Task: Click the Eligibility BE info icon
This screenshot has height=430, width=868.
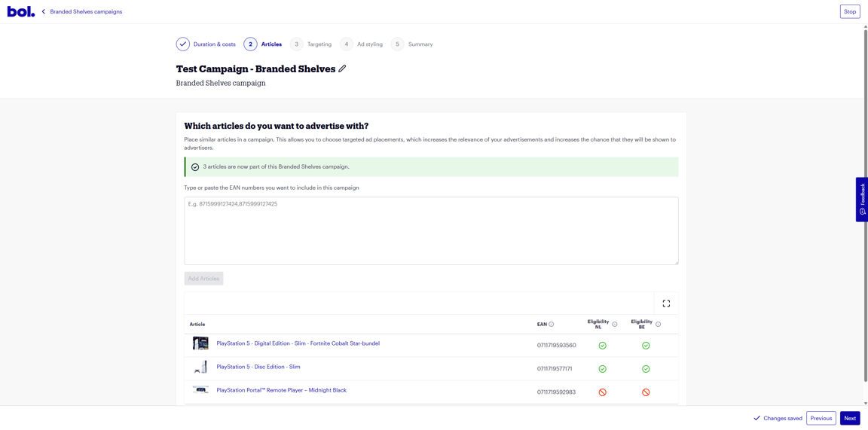Action: coord(659,325)
